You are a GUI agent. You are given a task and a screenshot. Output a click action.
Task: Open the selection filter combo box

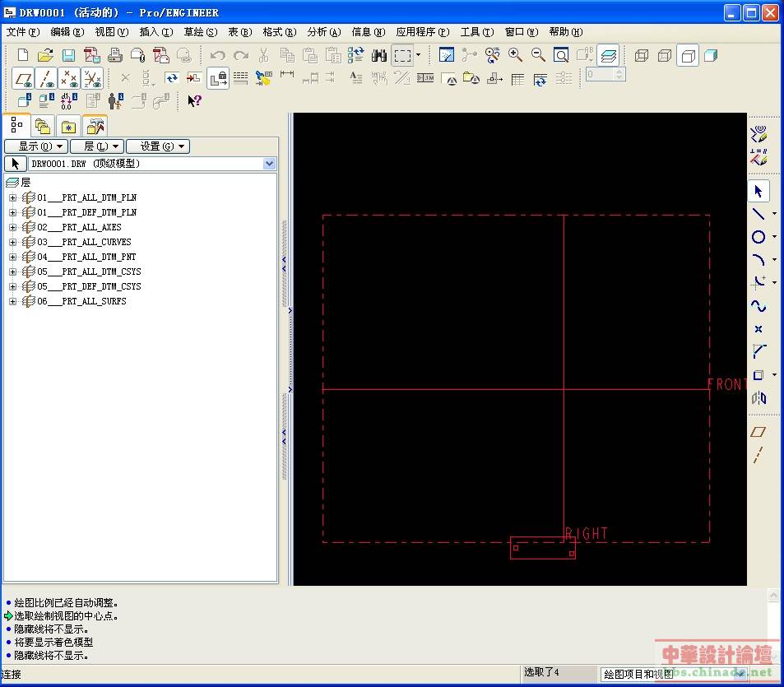point(739,674)
